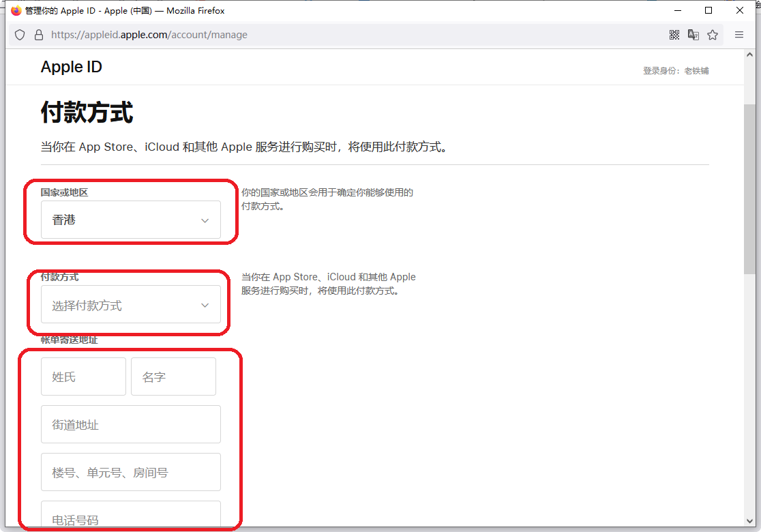Click the chevron arrow beside 香港
Screen dimensions: 761x532
tap(205, 220)
